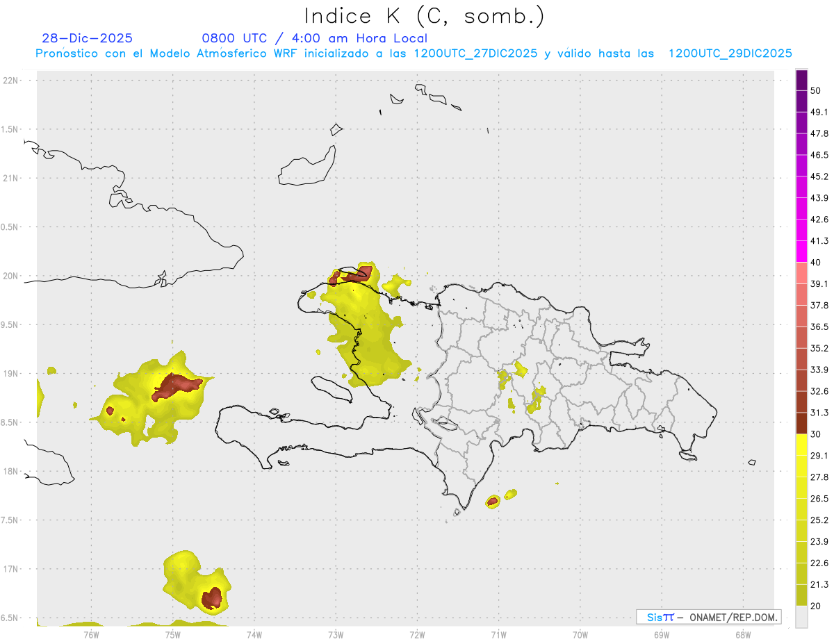Click the color bar value "37.8"
The height and width of the screenshot is (644, 834).
[819, 306]
